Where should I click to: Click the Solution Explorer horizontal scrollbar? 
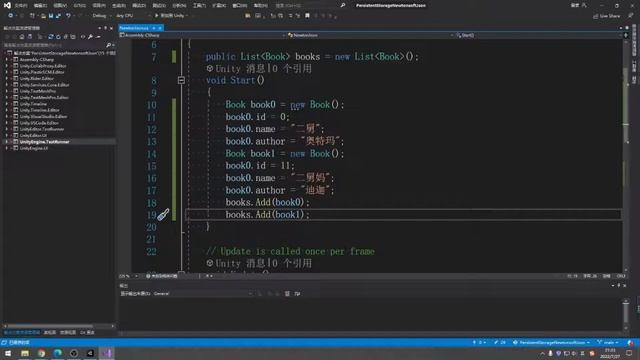59,326
